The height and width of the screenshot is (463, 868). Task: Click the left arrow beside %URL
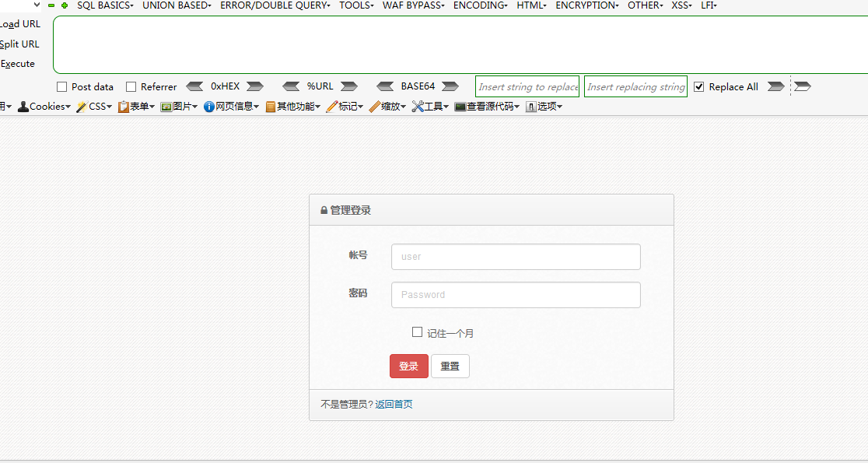(x=291, y=86)
